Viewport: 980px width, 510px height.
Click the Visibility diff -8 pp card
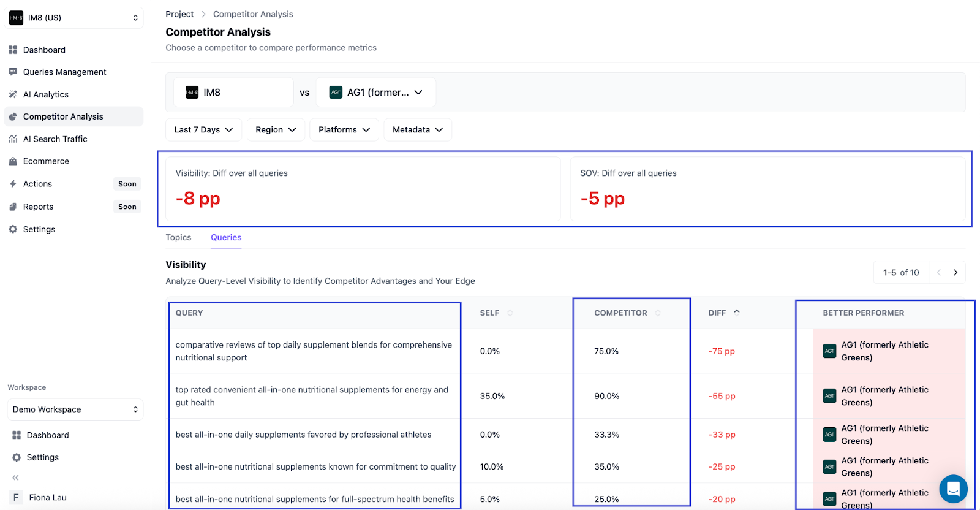pyautogui.click(x=363, y=189)
